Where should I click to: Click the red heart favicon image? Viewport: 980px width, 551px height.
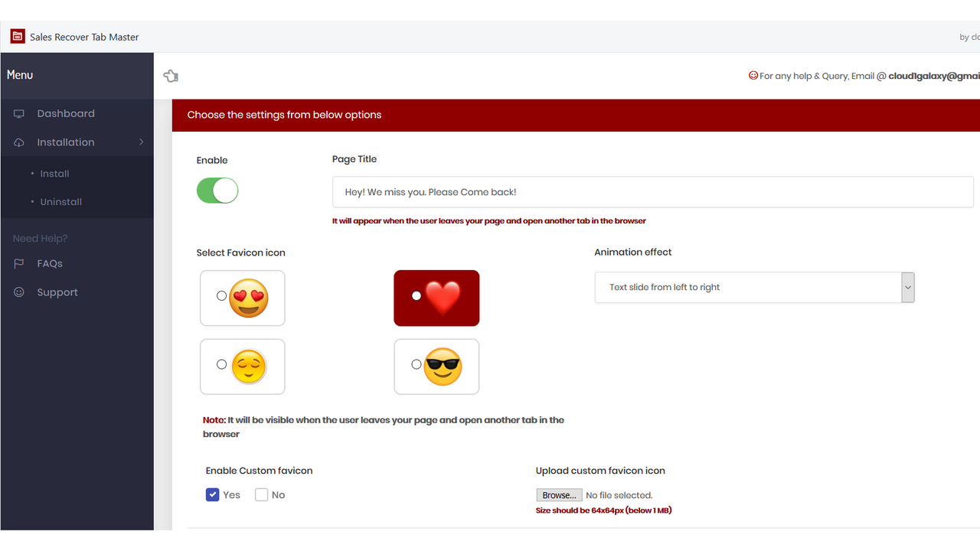click(443, 298)
